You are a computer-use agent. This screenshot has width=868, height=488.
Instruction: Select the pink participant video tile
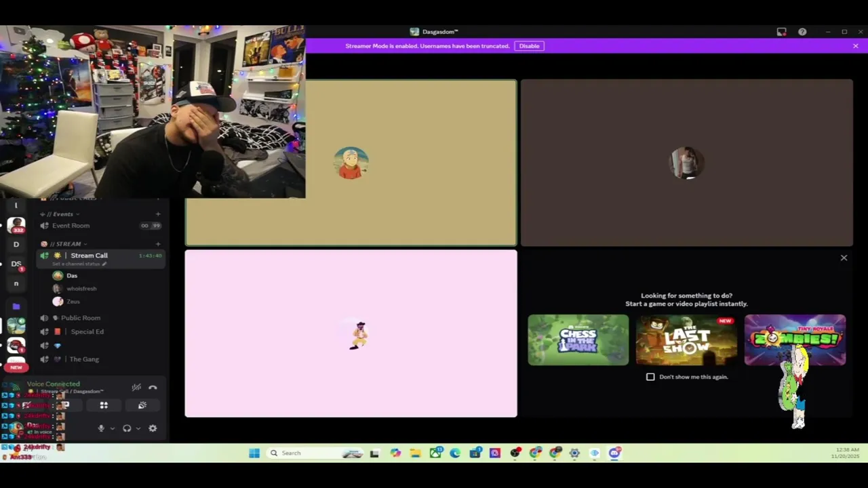(351, 333)
